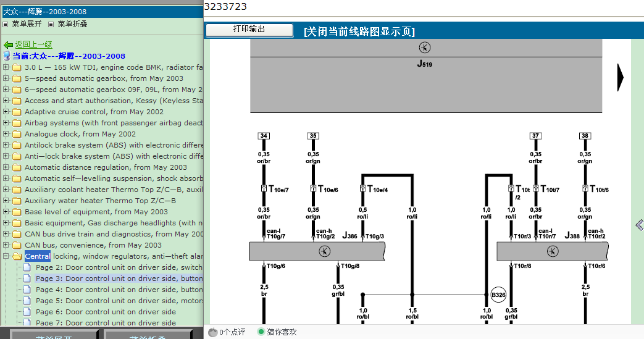This screenshot has width=644, height=339.
Task: Click the 返回上一级 back link
Action: tap(34, 44)
